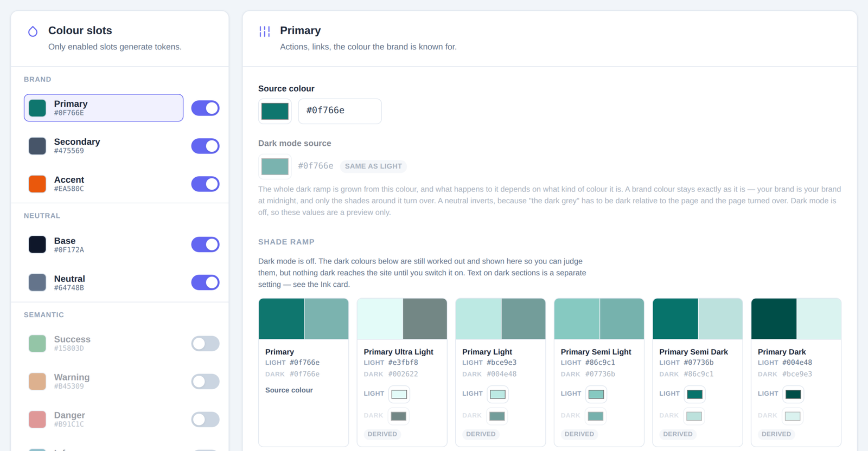Viewport: 868px width, 451px height.
Task: Click the Source colour hex input field
Action: [340, 111]
